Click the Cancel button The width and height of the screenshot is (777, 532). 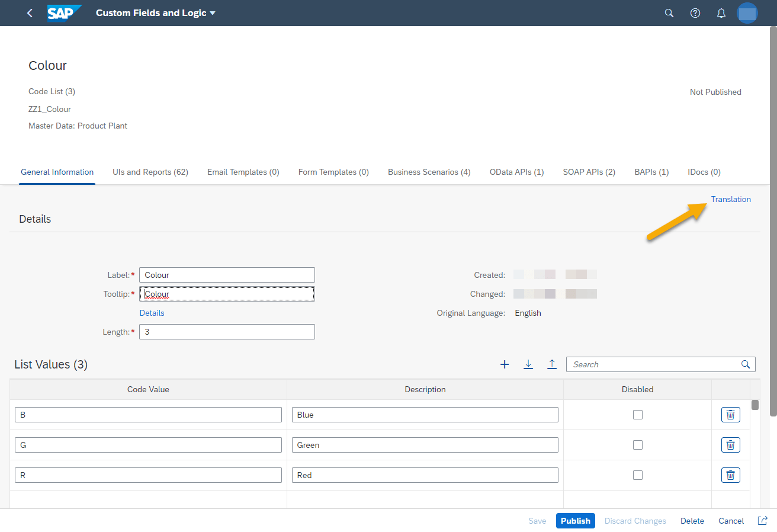[x=731, y=521]
